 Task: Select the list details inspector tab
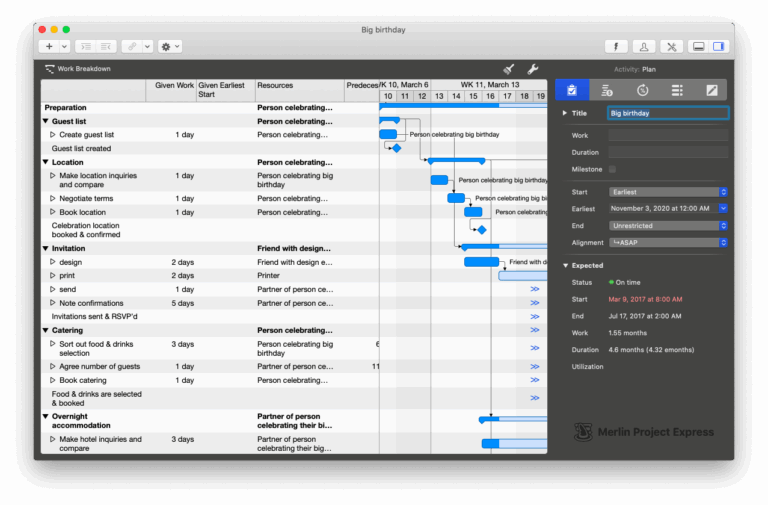click(677, 90)
